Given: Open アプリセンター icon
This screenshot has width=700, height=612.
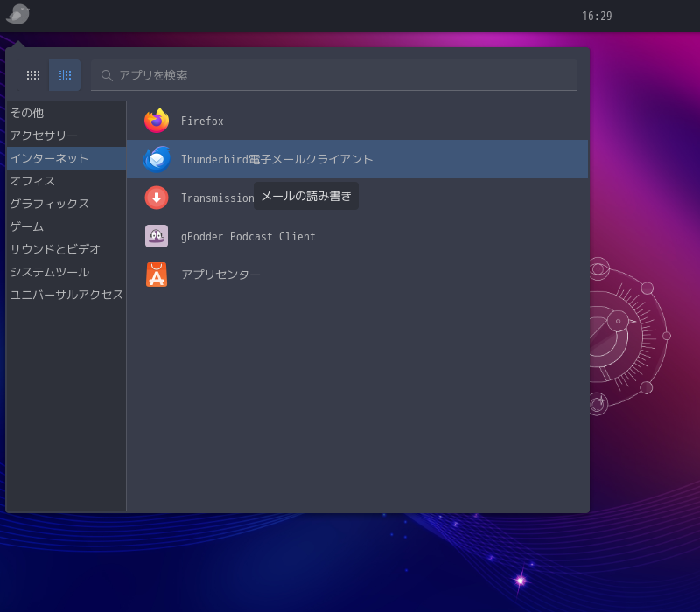Looking at the screenshot, I should (x=157, y=275).
